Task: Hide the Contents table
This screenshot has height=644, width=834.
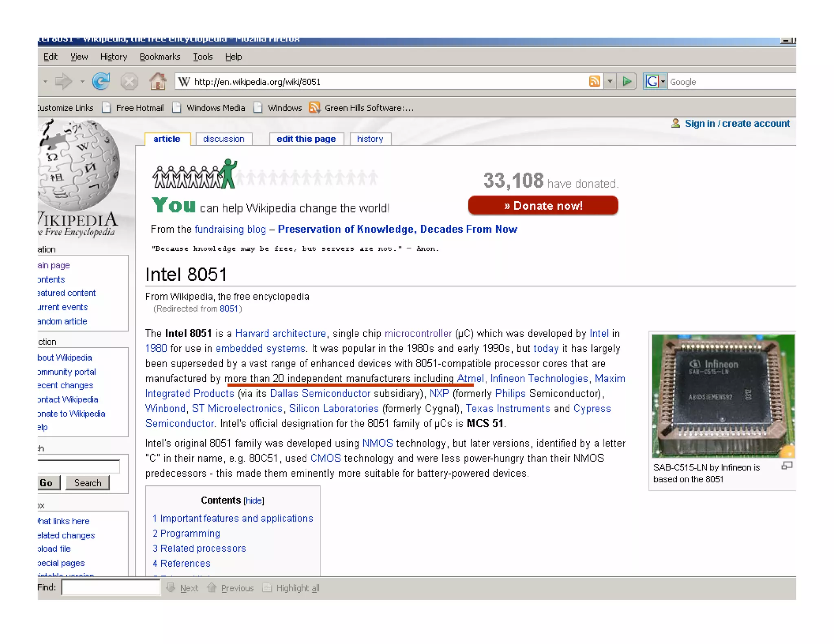Action: click(x=254, y=501)
